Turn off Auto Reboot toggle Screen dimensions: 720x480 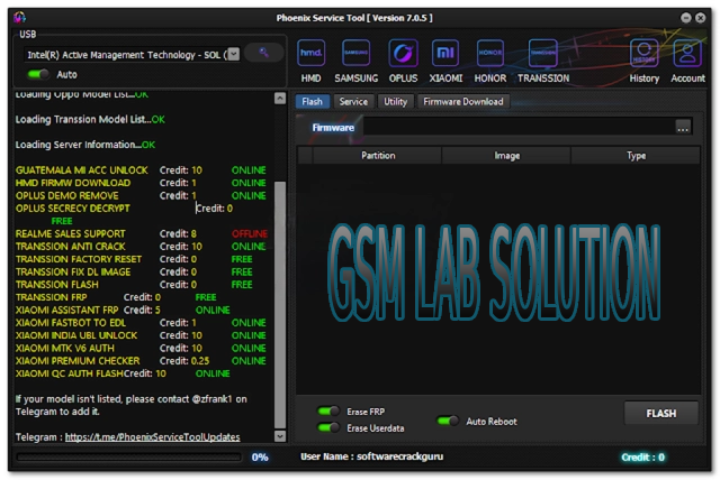click(x=447, y=421)
